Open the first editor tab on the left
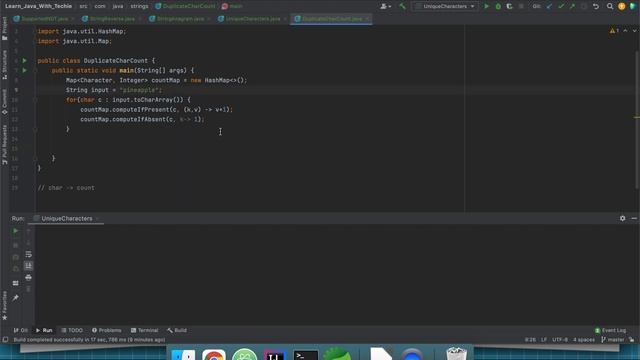The height and width of the screenshot is (360, 640). point(44,19)
